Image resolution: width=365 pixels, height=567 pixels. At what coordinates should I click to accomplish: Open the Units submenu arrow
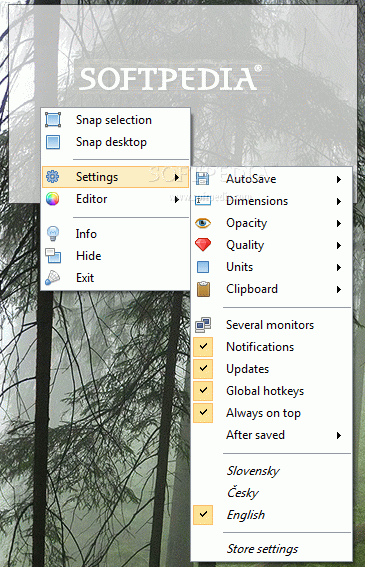[339, 268]
